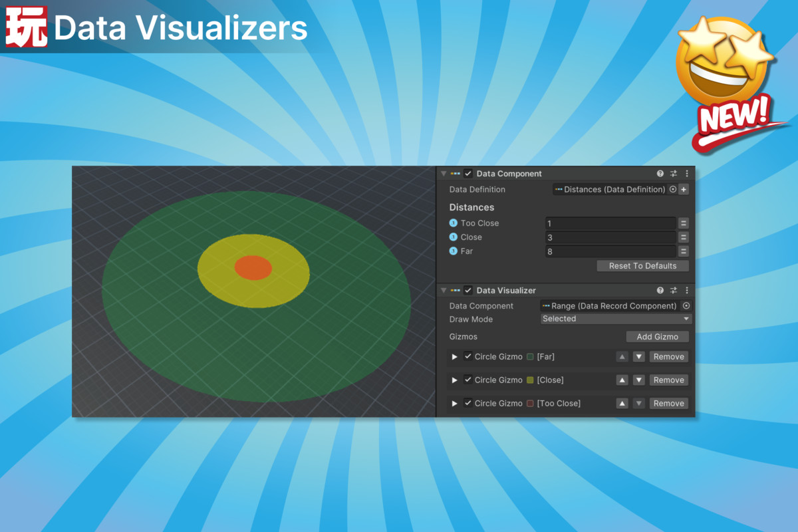Image resolution: width=798 pixels, height=532 pixels.
Task: Click the 'Data Visualizers' banner title
Action: click(x=181, y=28)
